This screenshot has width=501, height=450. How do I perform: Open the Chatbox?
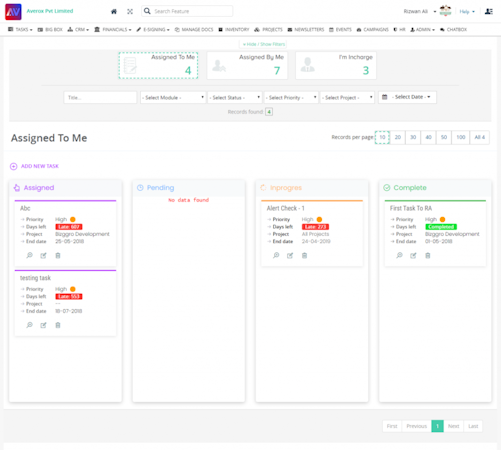click(x=453, y=29)
